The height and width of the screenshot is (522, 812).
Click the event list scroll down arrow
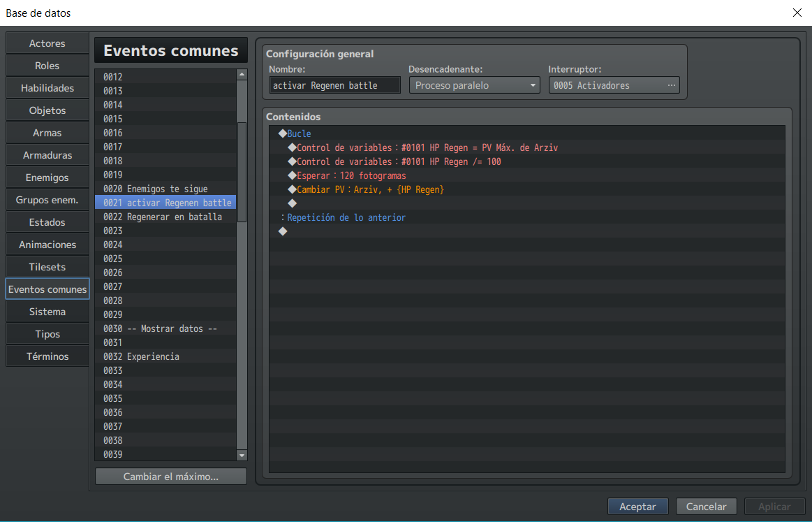(242, 455)
